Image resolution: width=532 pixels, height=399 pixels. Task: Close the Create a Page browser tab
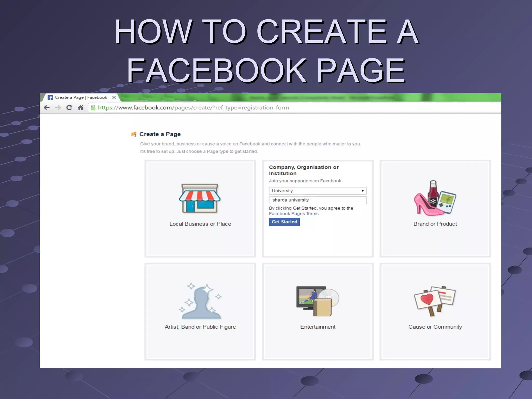tap(114, 97)
